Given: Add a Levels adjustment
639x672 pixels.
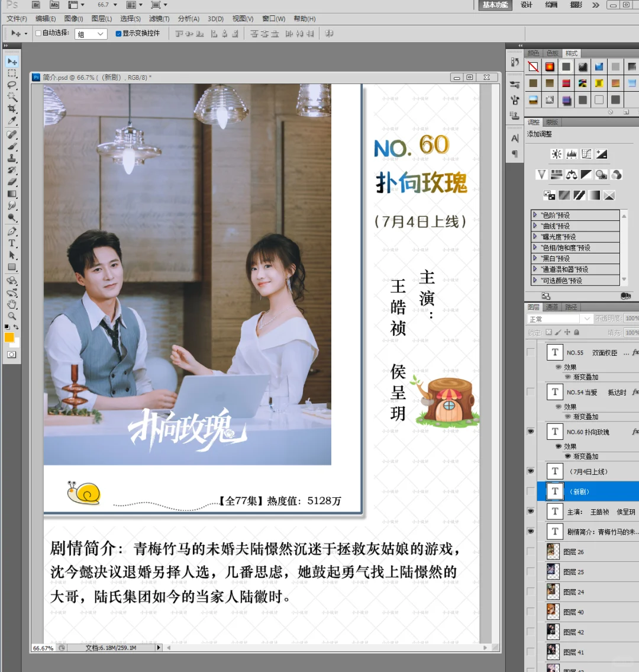Looking at the screenshot, I should click(572, 155).
